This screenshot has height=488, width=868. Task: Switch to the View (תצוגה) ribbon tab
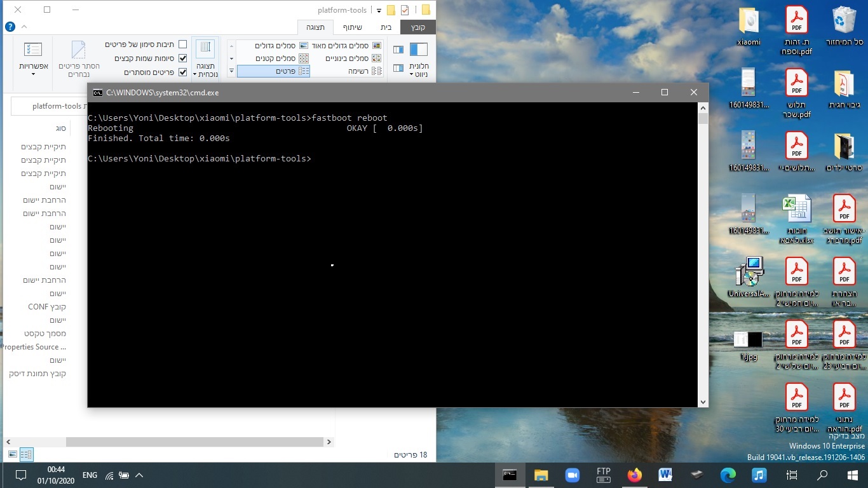coord(315,27)
